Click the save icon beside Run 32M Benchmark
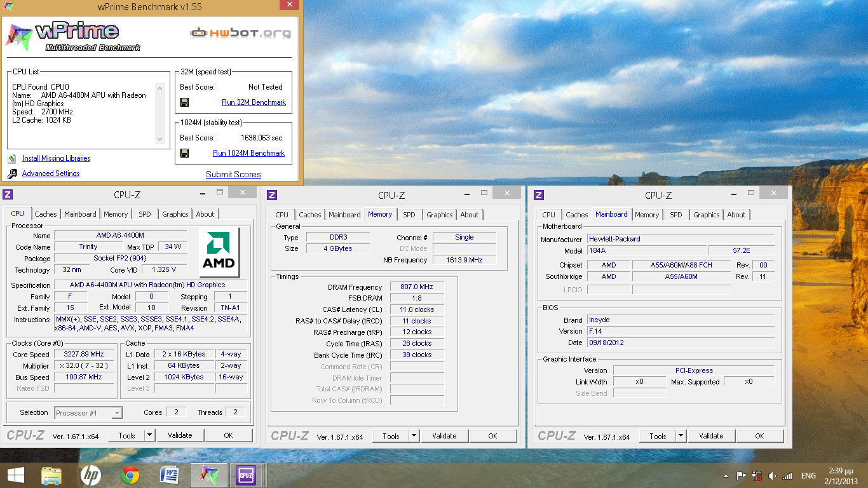The image size is (868, 488). point(184,102)
